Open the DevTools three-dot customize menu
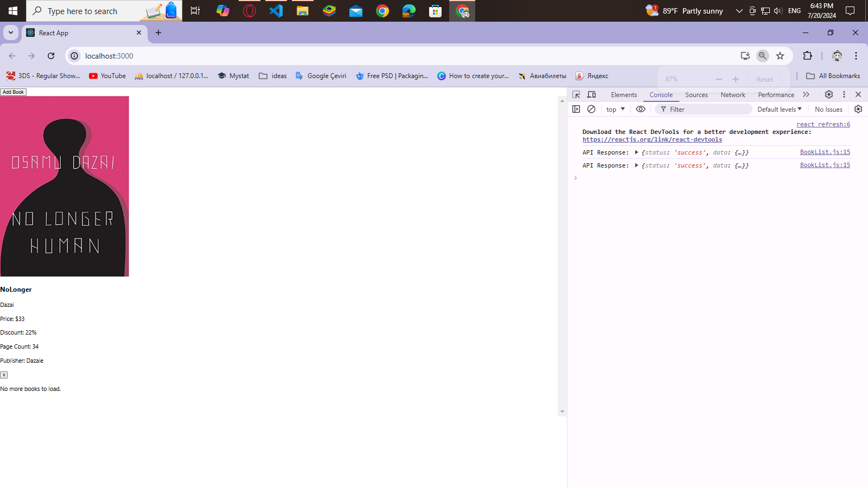The height and width of the screenshot is (488, 868). tap(844, 94)
